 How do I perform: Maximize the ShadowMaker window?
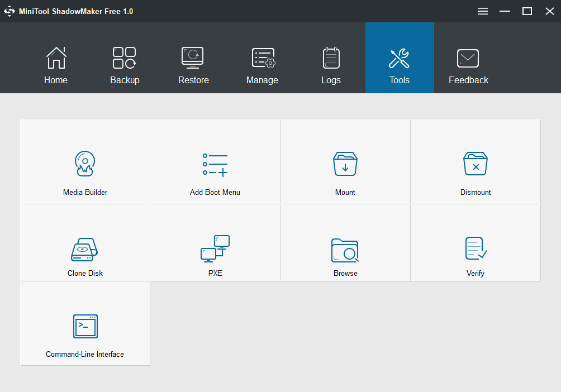coord(527,11)
